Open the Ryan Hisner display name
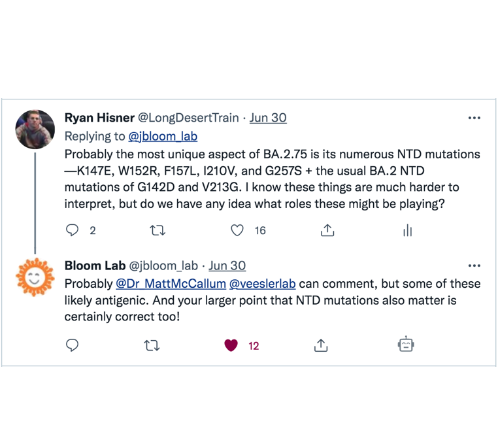498x448 pixels. pos(99,118)
